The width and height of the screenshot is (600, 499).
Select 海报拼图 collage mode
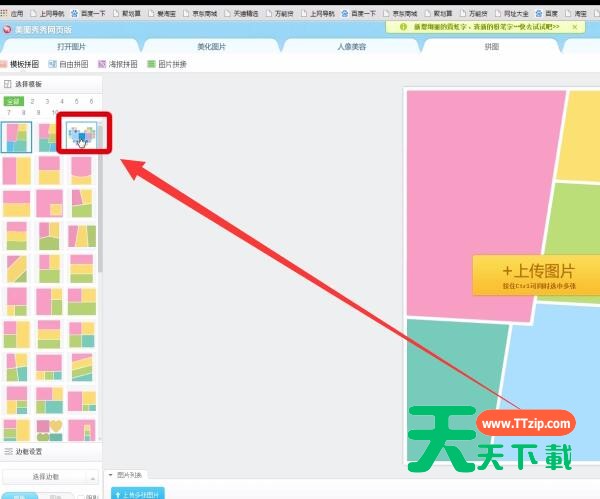tap(118, 64)
